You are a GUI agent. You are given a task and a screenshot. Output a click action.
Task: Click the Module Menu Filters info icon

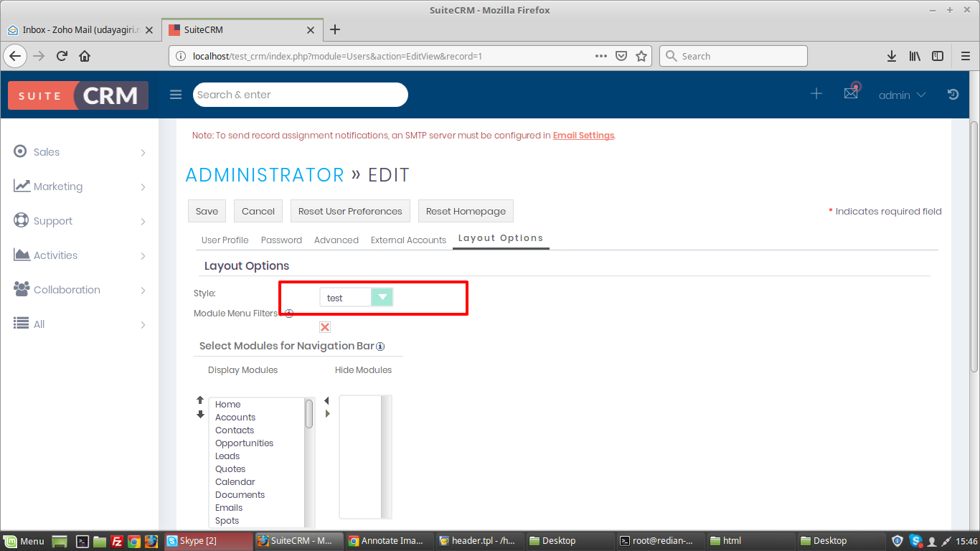point(289,314)
